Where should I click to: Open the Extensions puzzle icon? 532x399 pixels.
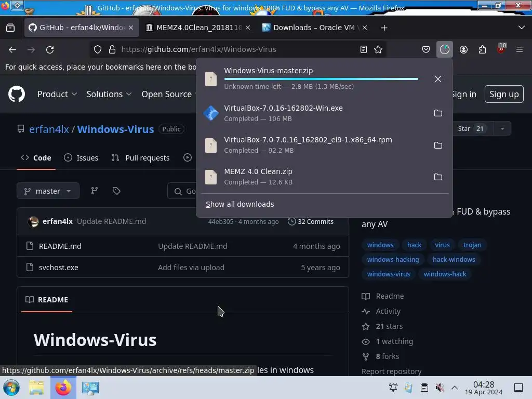(x=482, y=49)
